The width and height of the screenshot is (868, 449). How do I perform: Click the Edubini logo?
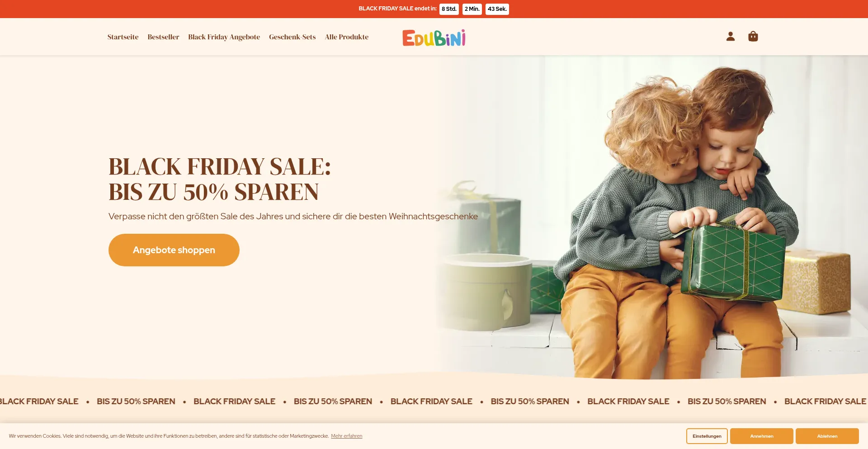pos(434,38)
